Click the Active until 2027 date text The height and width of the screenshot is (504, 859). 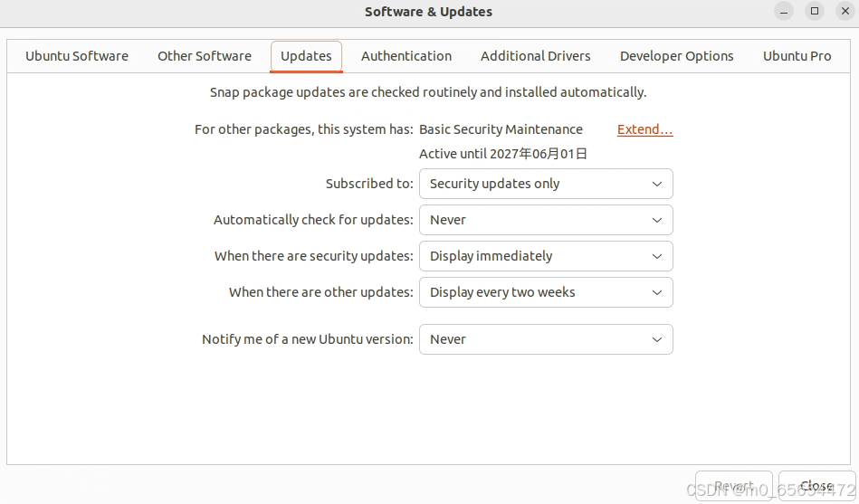point(503,154)
